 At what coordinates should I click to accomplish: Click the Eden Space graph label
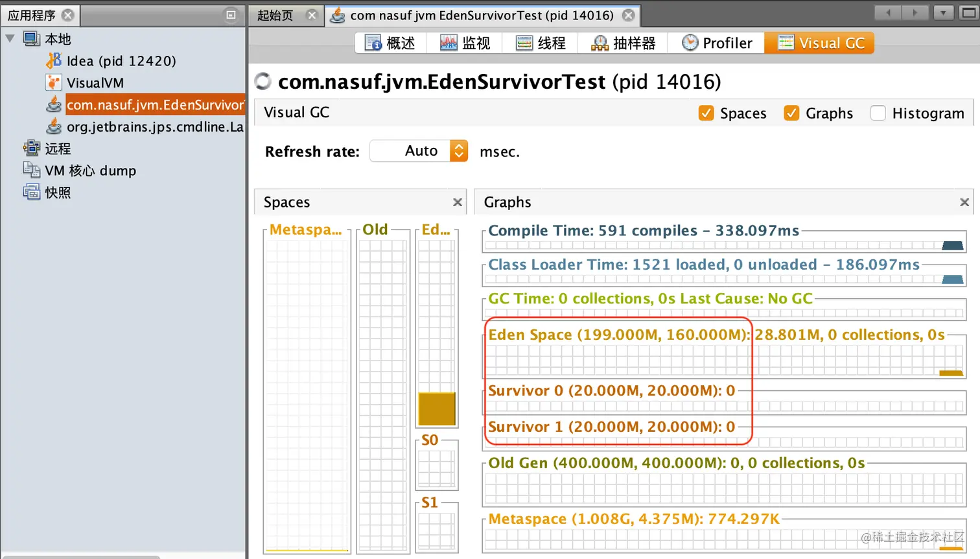(x=716, y=335)
